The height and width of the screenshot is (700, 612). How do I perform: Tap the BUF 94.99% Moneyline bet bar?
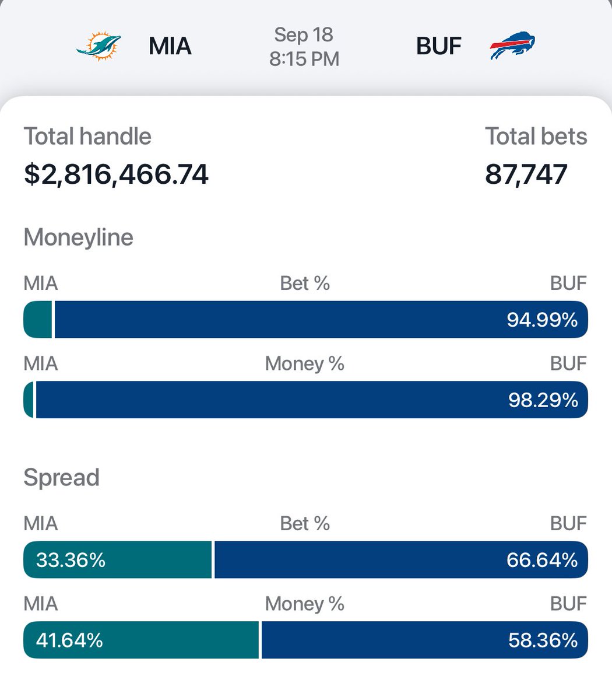click(321, 320)
